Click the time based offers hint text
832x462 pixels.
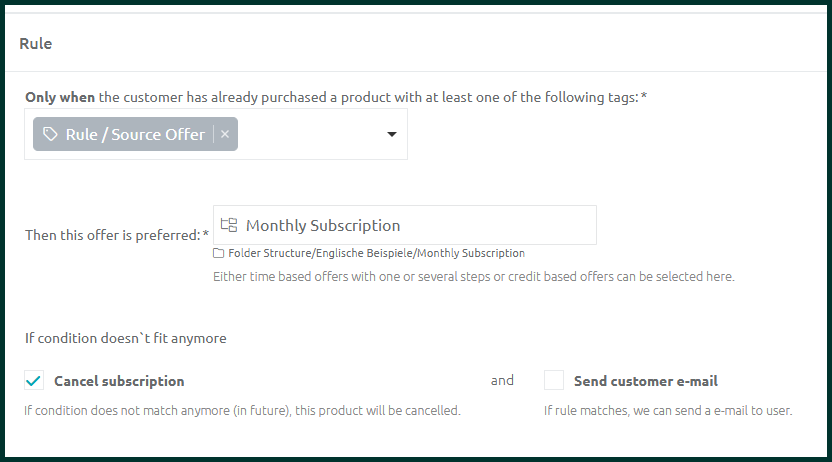pos(474,276)
